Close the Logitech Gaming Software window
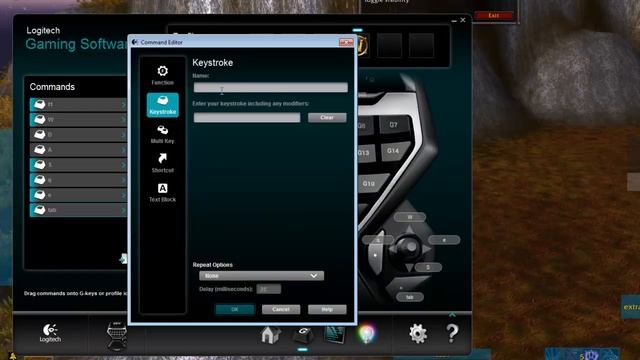The image size is (640, 360). coord(463,20)
